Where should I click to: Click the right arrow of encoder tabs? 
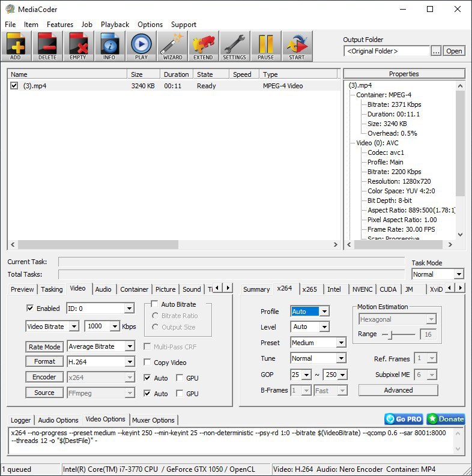point(461,288)
